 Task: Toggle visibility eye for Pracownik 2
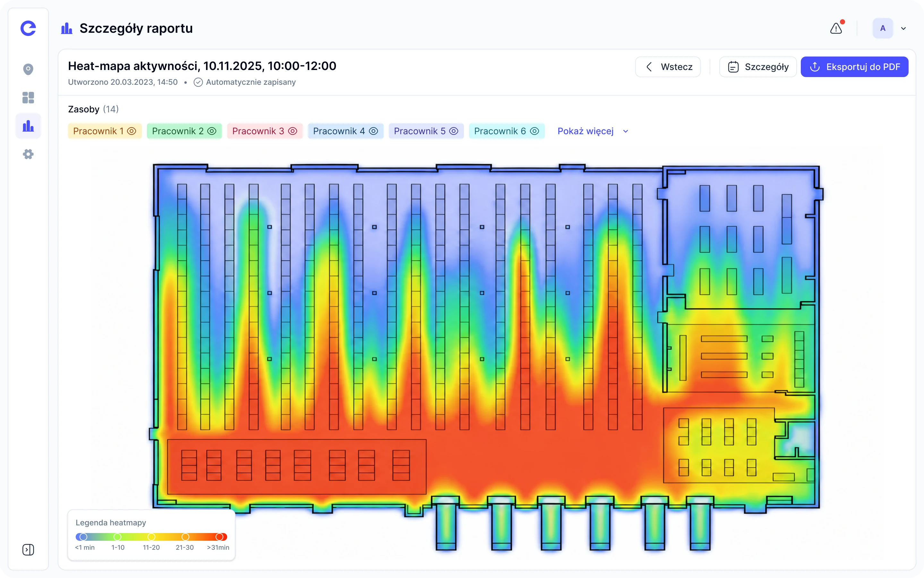coord(212,131)
